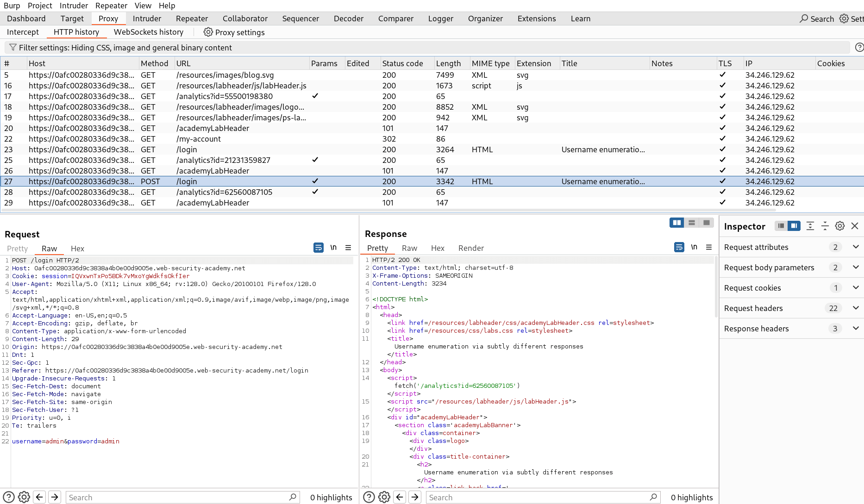Switch the Response view to Render
Viewport: 864px width, 504px height.
click(x=471, y=248)
